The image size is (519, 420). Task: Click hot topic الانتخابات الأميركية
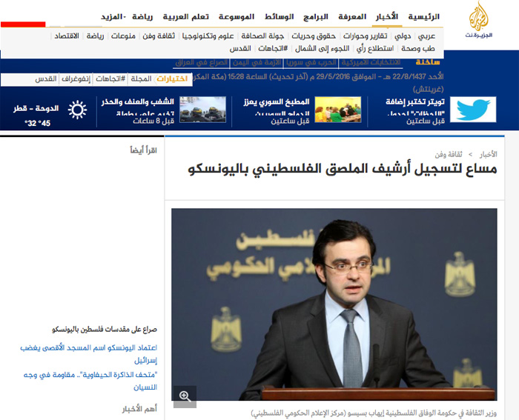tap(371, 62)
